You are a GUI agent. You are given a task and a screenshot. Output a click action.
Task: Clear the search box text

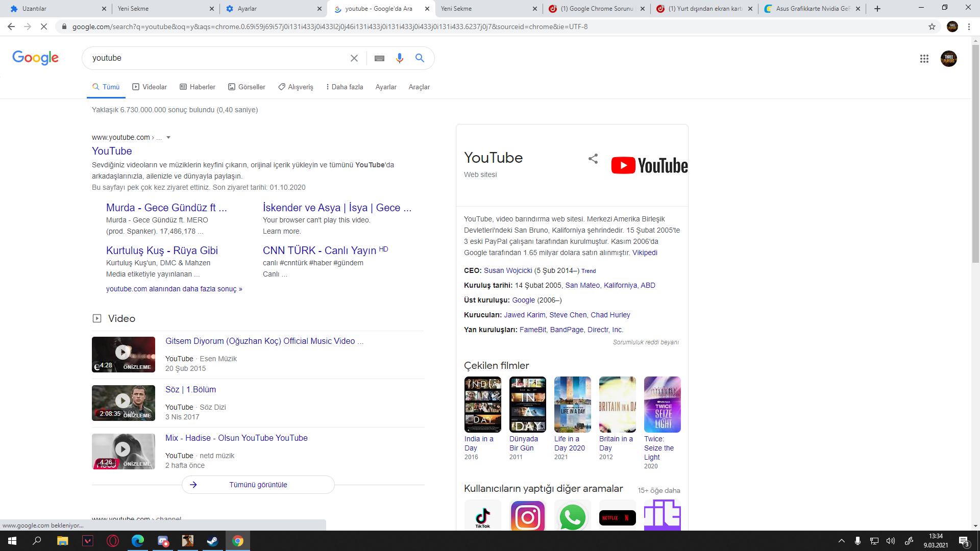click(x=354, y=58)
